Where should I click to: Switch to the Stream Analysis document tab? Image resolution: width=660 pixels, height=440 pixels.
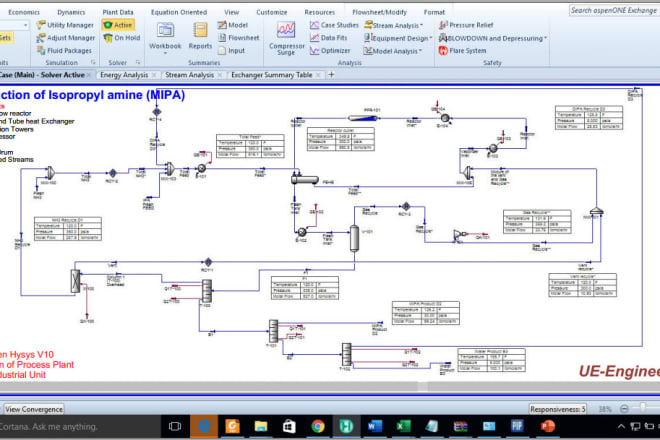click(189, 75)
